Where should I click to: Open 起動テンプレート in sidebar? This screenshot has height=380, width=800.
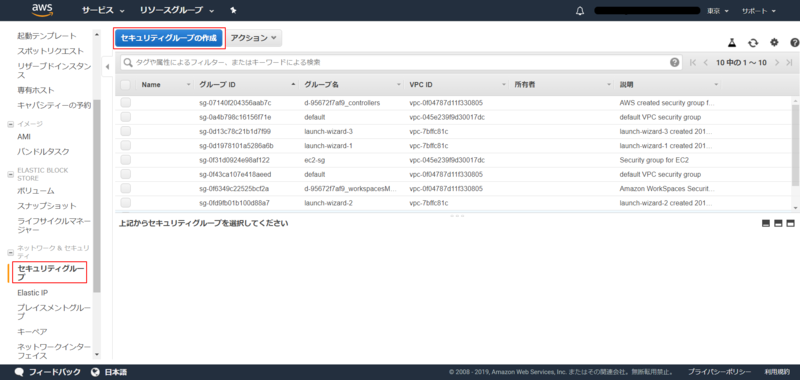click(x=47, y=36)
